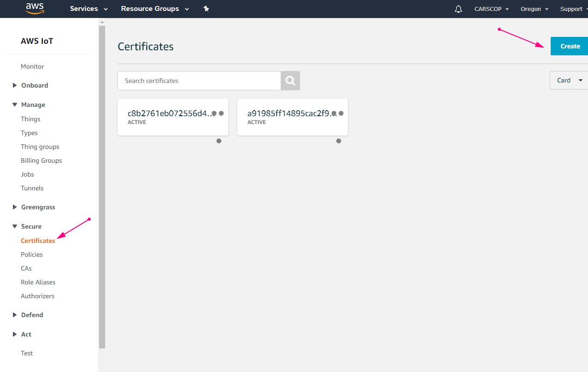The image size is (588, 372).
Task: Pin shortcuts with the pushpin icon
Action: [x=206, y=9]
